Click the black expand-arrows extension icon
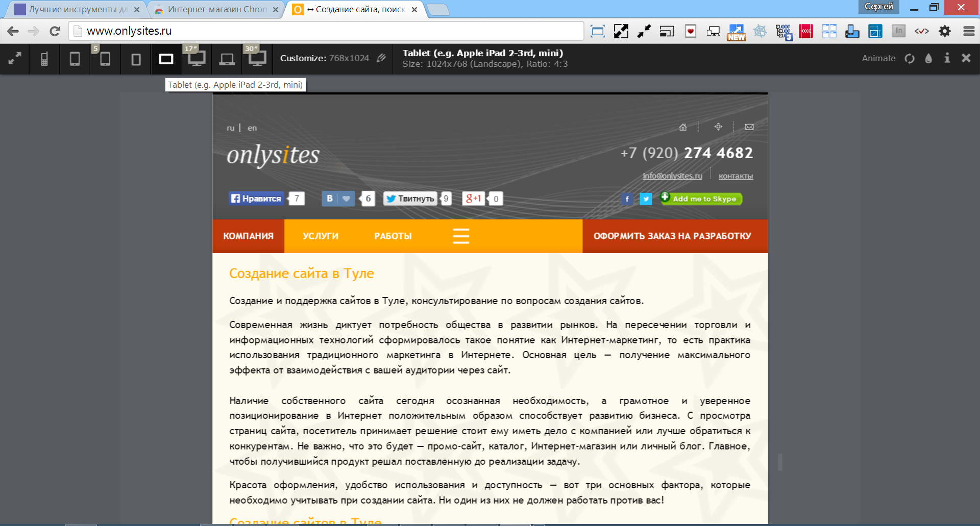Viewport: 980px width, 526px height. [621, 31]
